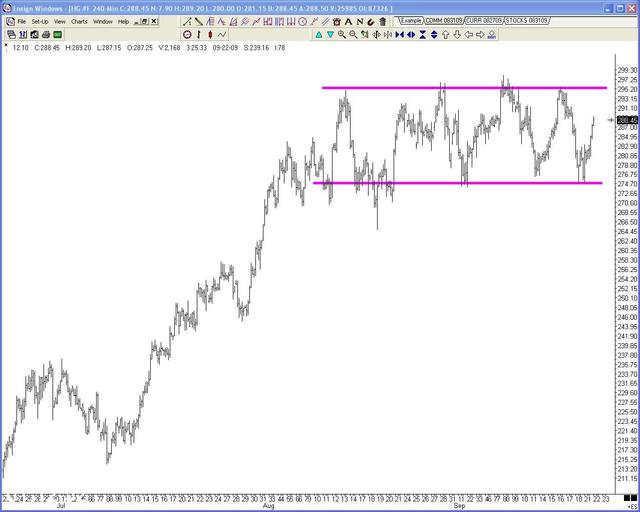
Task: Click the hollow left arrow icon
Action: [468, 35]
